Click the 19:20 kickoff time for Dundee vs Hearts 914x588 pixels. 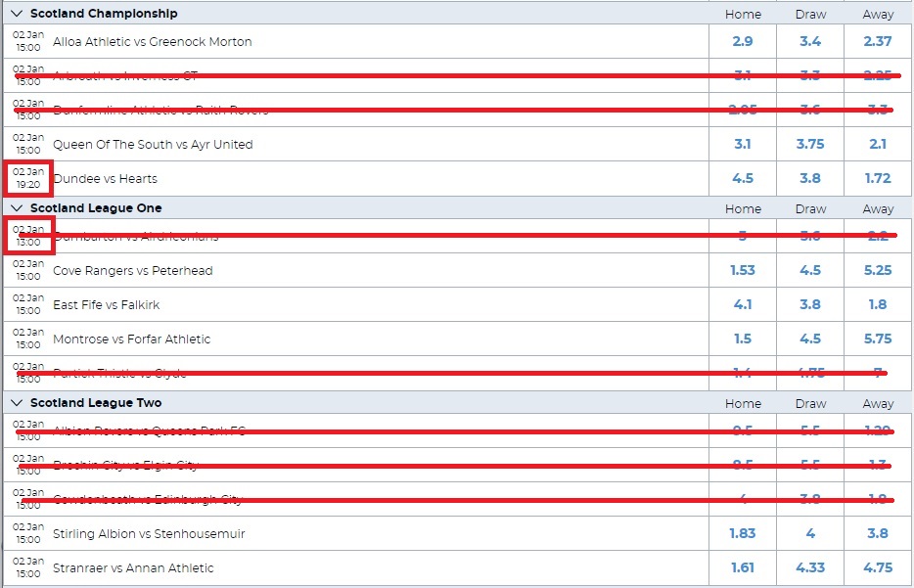(x=28, y=185)
